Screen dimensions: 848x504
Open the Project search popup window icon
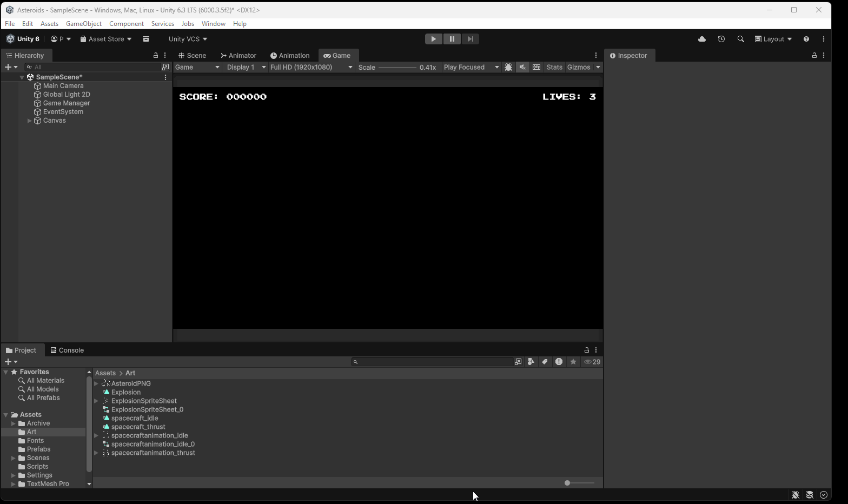tap(518, 362)
